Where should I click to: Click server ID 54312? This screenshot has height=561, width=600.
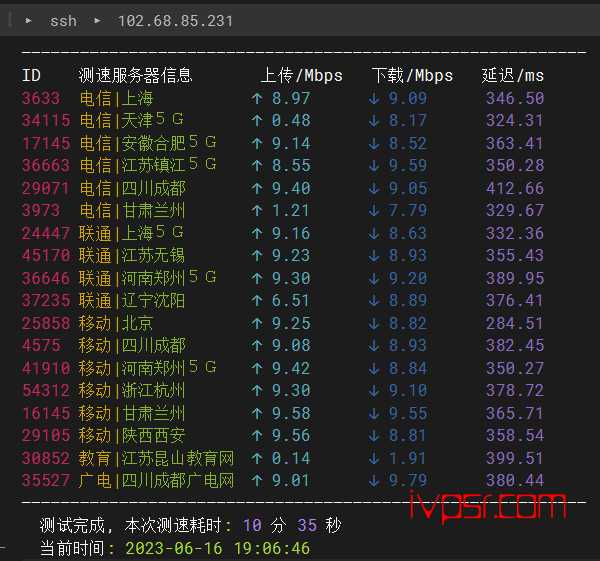pyautogui.click(x=46, y=390)
